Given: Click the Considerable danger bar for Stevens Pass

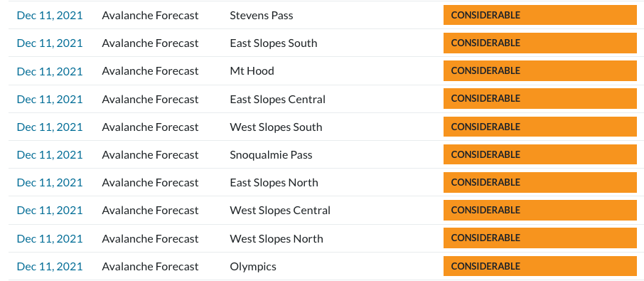Looking at the screenshot, I should (x=540, y=15).
